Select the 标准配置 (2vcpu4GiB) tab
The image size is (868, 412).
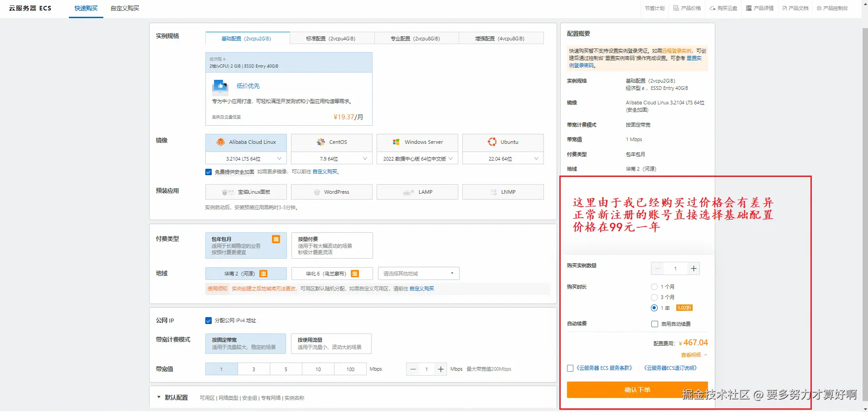coord(332,39)
